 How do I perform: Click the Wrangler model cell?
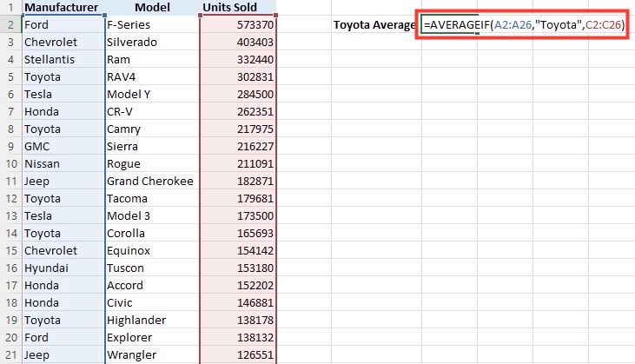tap(152, 355)
